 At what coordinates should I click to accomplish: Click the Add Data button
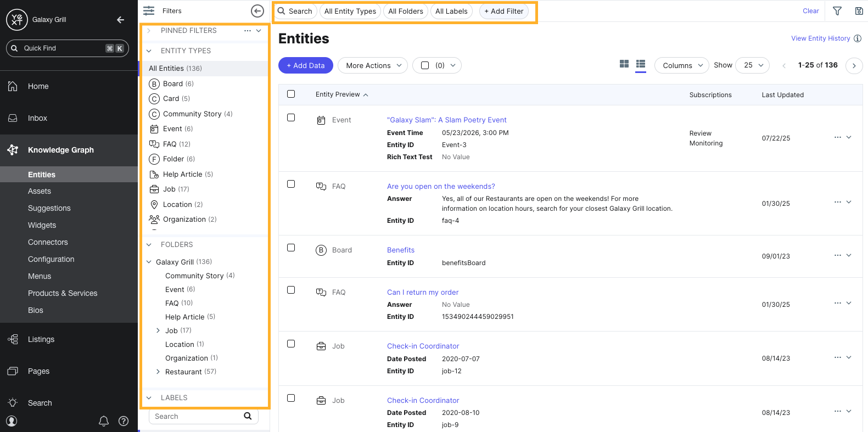(x=306, y=65)
